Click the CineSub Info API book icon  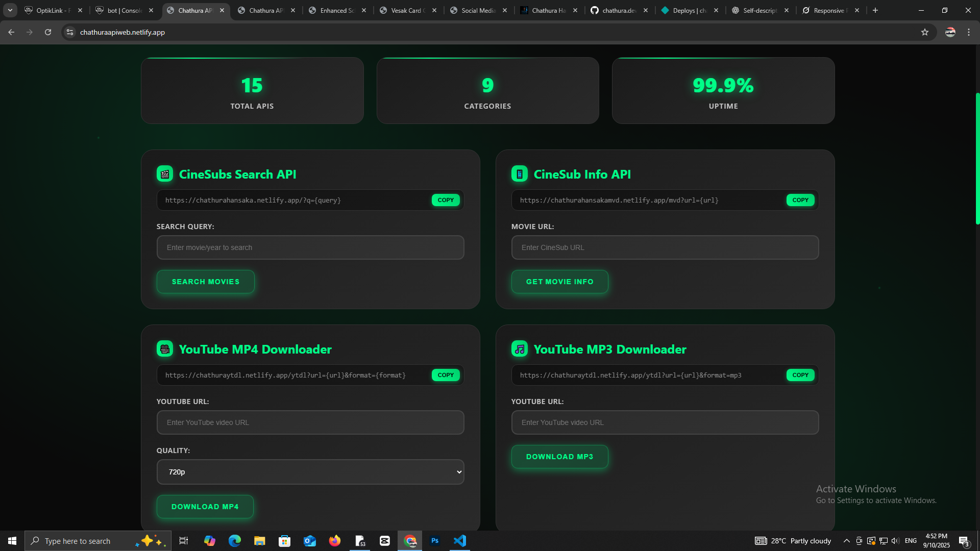point(519,173)
